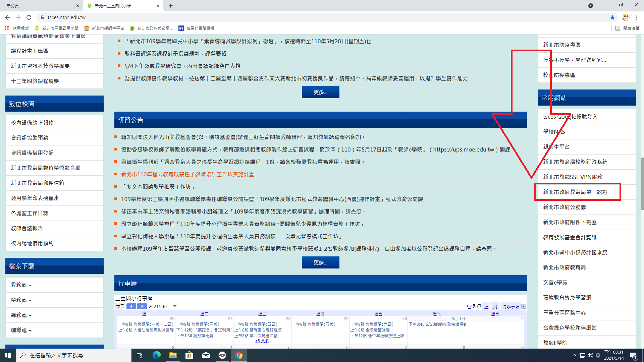This screenshot has width=644, height=362.
Task: Open Chrome tab search dropdown
Action: click(x=590, y=6)
